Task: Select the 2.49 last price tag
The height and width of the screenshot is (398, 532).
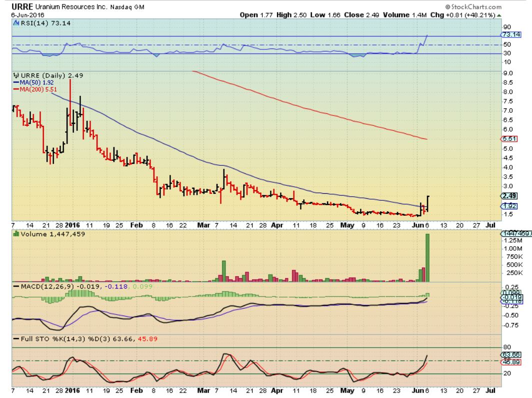Action: click(x=509, y=196)
